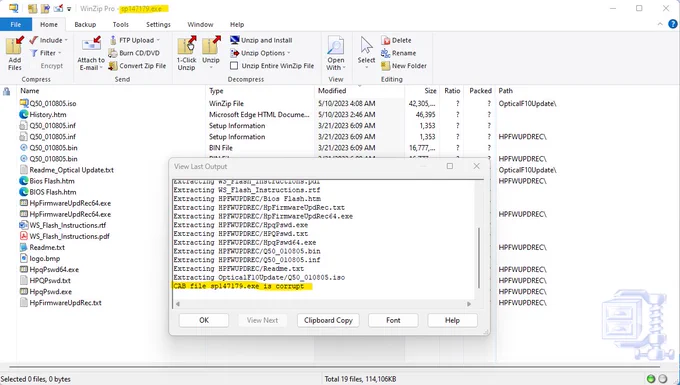Open Unzip Options dropdown arrow
Viewport: 680px width, 385px height.
289,53
